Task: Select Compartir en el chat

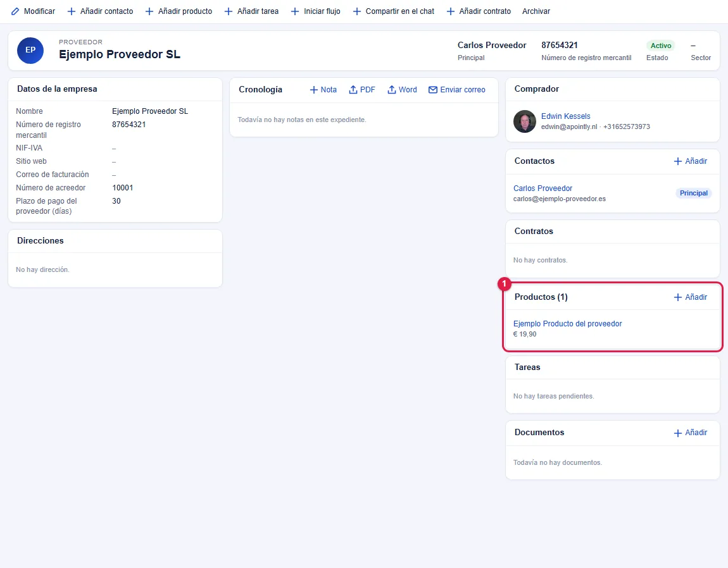Action: (x=394, y=11)
